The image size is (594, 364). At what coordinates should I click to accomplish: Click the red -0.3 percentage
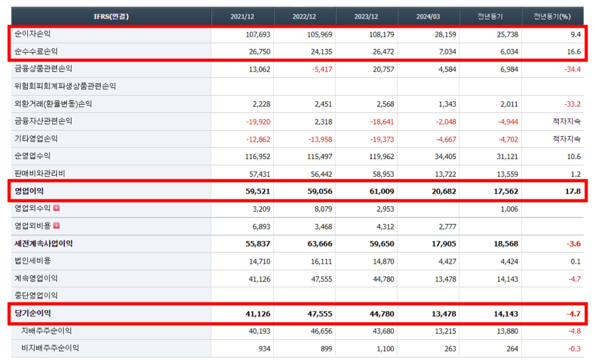pos(574,349)
